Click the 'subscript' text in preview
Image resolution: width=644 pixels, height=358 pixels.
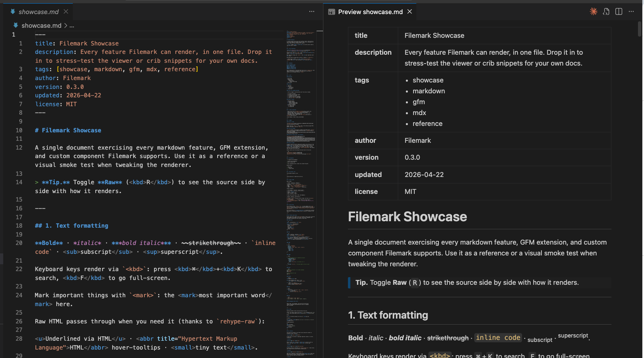point(540,340)
